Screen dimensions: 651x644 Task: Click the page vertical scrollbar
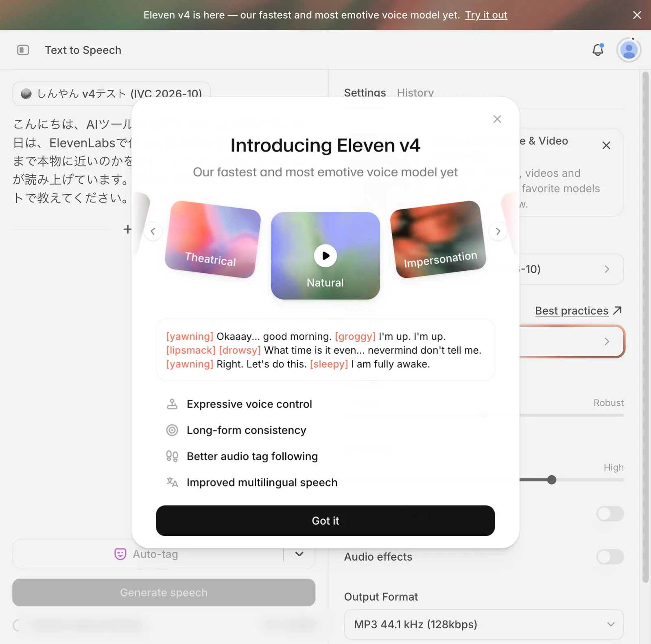coord(645,327)
